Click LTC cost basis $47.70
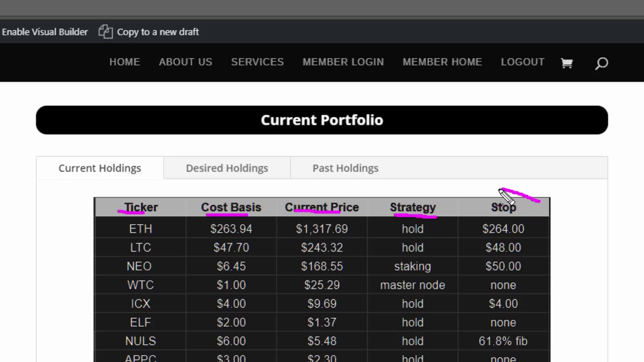 coord(231,247)
